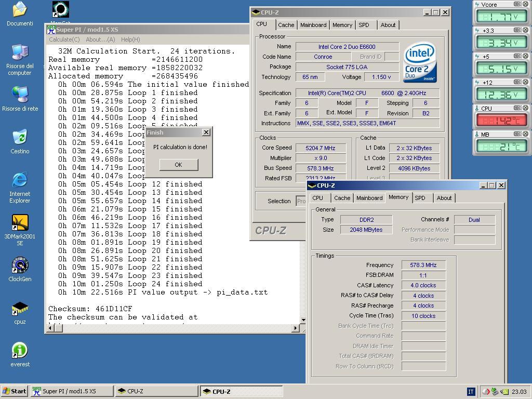Select the ClockGen desktop shortcut
Screen dimensions: 532x399
pos(20,265)
